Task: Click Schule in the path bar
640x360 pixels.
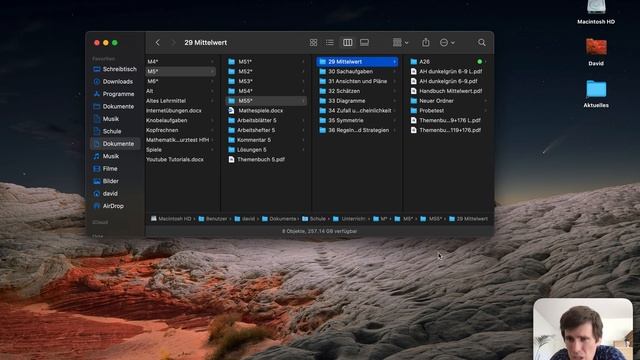Action: pos(314,219)
